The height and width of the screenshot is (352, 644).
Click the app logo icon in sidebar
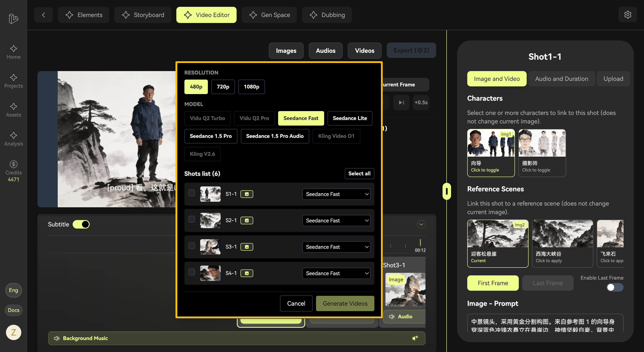click(13, 19)
